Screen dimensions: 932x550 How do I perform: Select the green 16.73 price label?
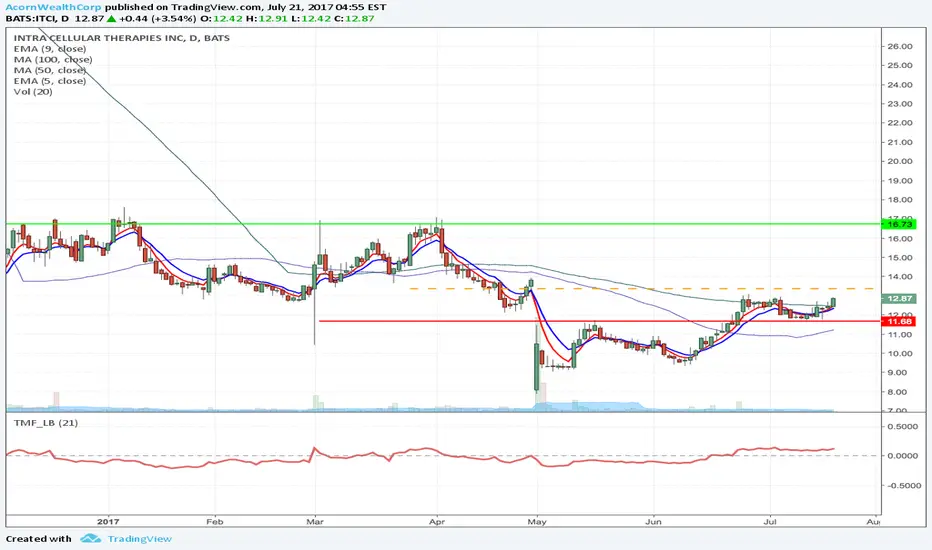coord(899,224)
